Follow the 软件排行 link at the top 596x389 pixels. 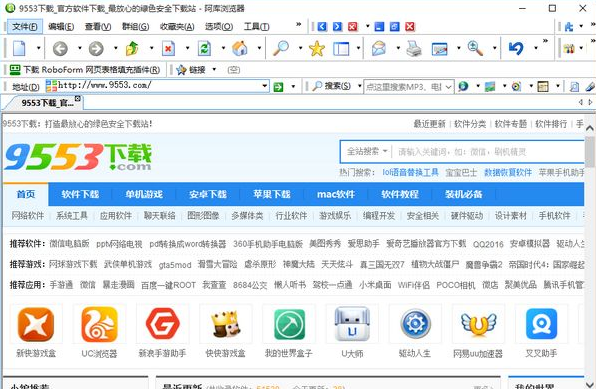pos(551,124)
